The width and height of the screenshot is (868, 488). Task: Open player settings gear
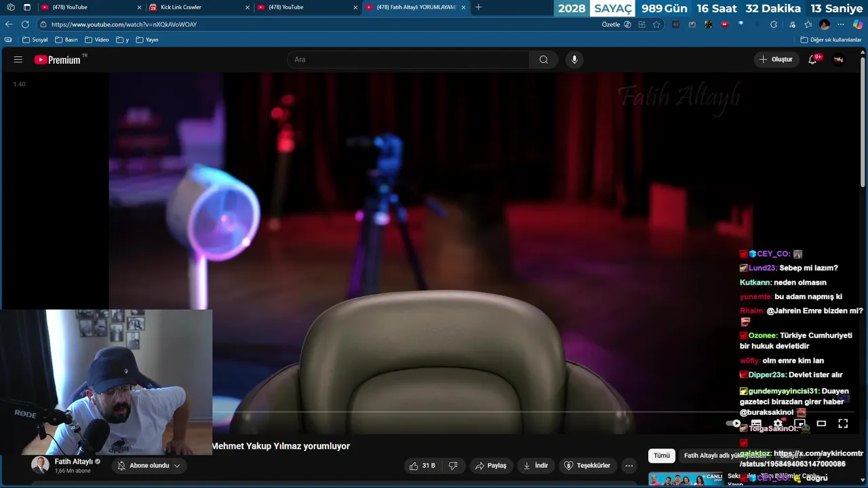pos(778,424)
